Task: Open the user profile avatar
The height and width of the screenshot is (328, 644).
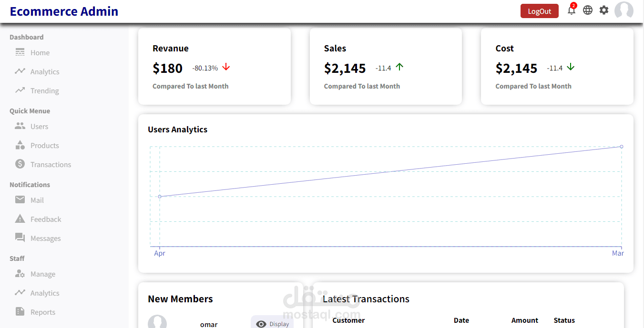Action: (x=624, y=10)
